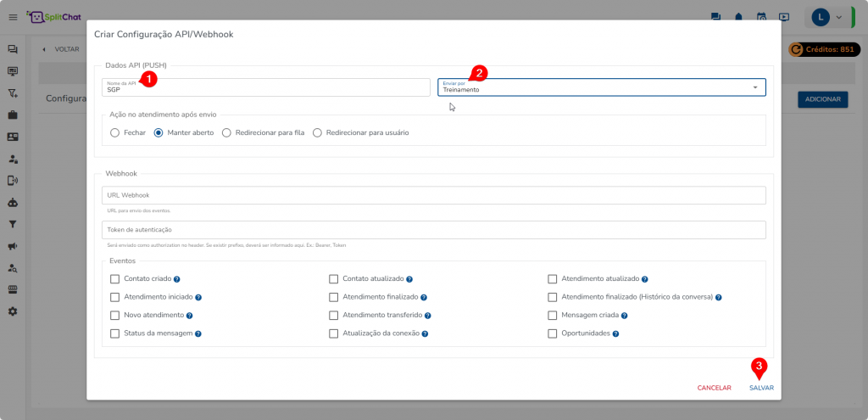Click the help icon next to Oportunidades
868x420 pixels.
tap(616, 334)
